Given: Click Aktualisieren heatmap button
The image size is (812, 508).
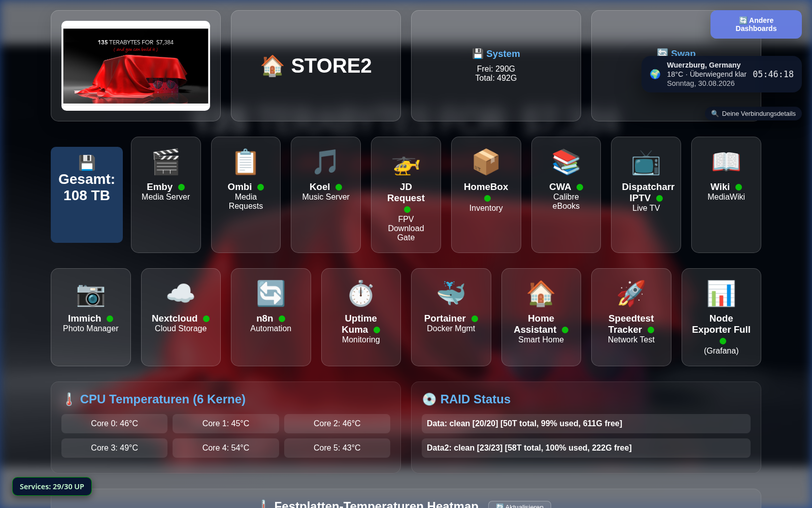Looking at the screenshot, I should (520, 505).
